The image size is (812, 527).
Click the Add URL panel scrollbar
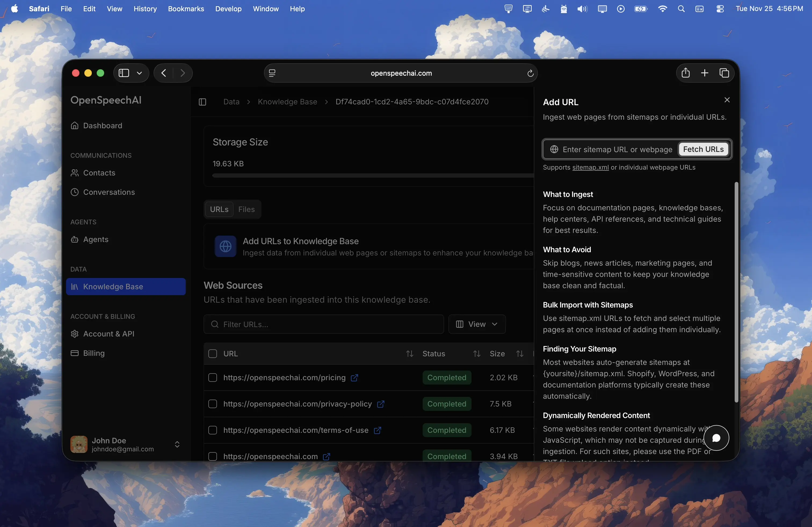tap(736, 292)
